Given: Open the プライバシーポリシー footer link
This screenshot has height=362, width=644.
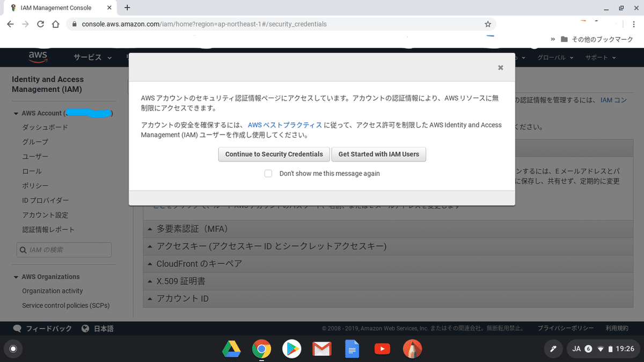Looking at the screenshot, I should click(x=566, y=328).
